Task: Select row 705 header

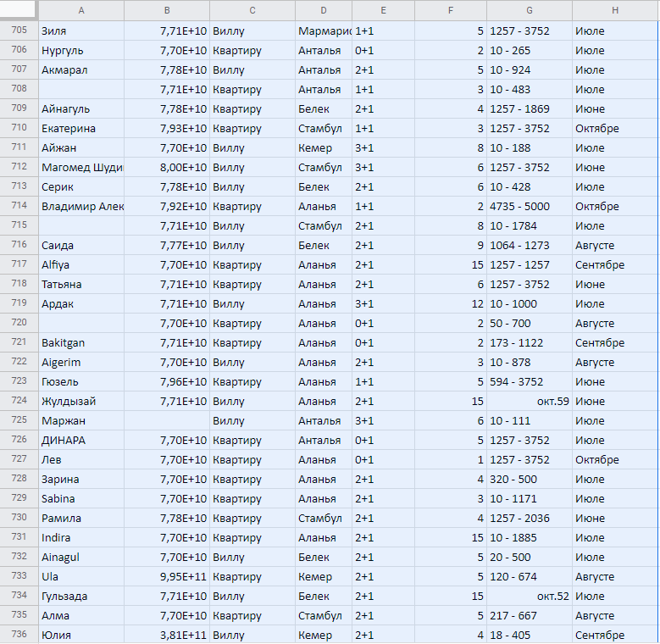Action: click(19, 31)
